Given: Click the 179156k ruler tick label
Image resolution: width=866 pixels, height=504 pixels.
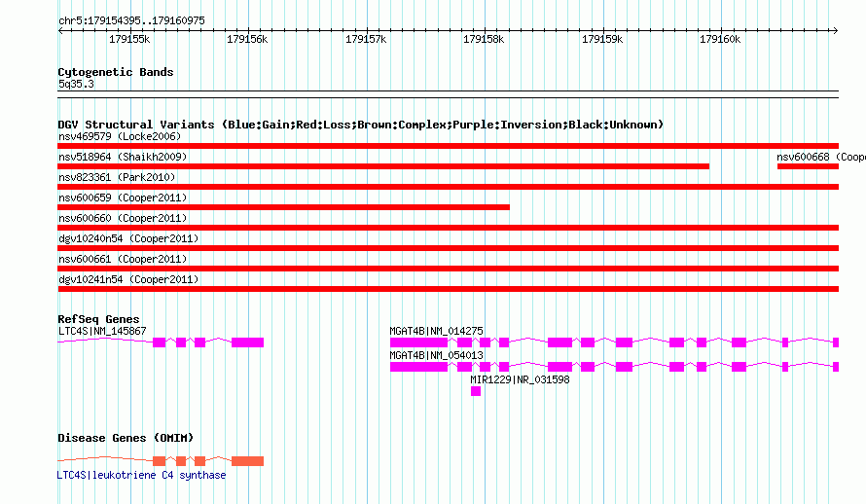Looking at the screenshot, I should pos(247,39).
